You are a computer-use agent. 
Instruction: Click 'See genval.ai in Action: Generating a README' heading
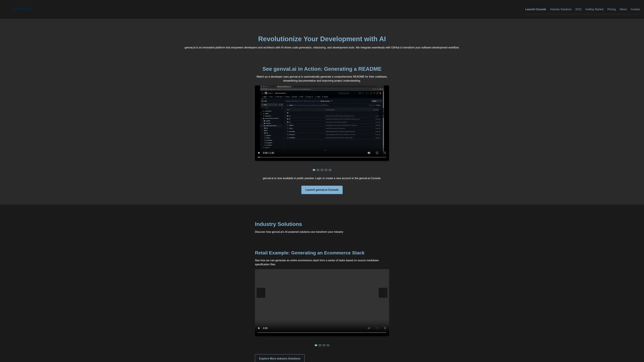322,69
